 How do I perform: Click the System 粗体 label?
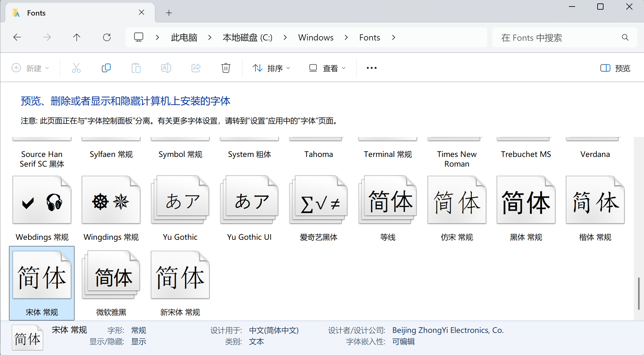click(x=250, y=154)
